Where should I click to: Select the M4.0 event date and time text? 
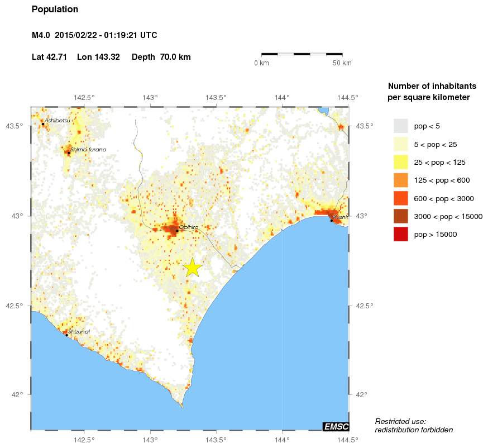tap(94, 35)
